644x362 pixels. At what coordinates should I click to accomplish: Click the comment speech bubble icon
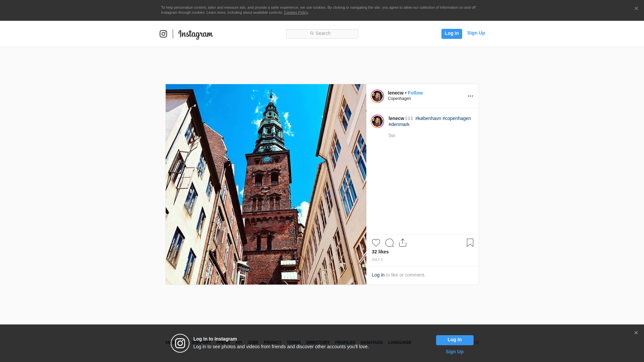(389, 243)
